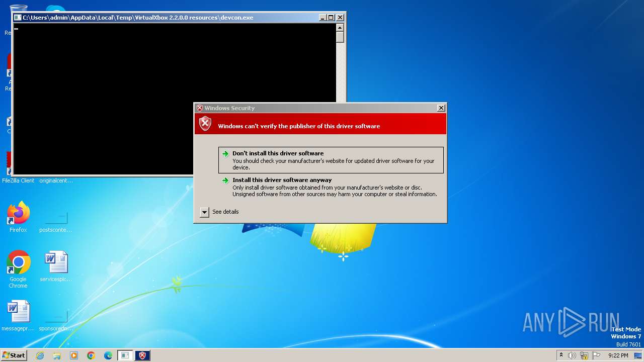Click console scrollbar up arrow
Screen dimensions: 644x362
pos(340,28)
